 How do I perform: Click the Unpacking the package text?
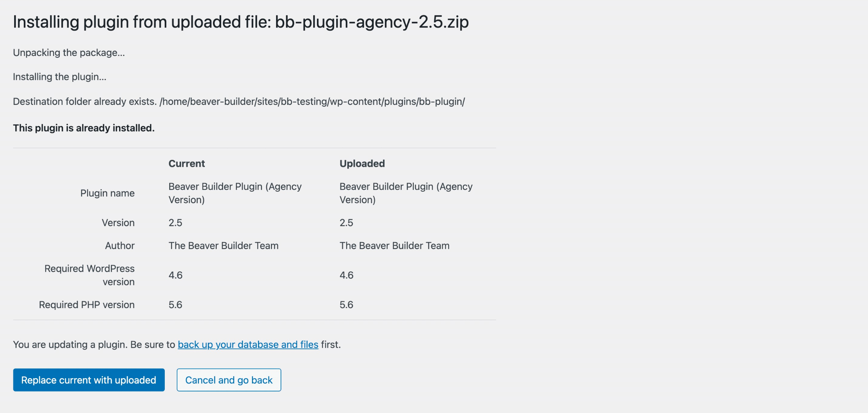tap(69, 53)
